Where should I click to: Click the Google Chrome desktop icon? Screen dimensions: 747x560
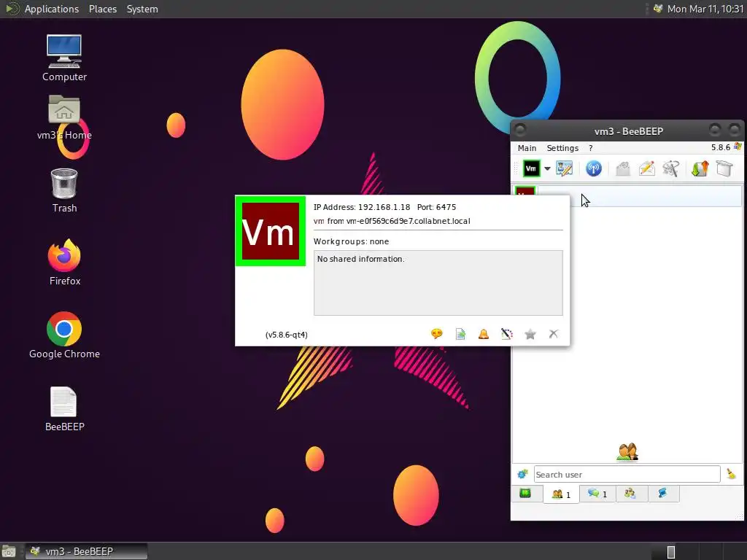click(64, 335)
